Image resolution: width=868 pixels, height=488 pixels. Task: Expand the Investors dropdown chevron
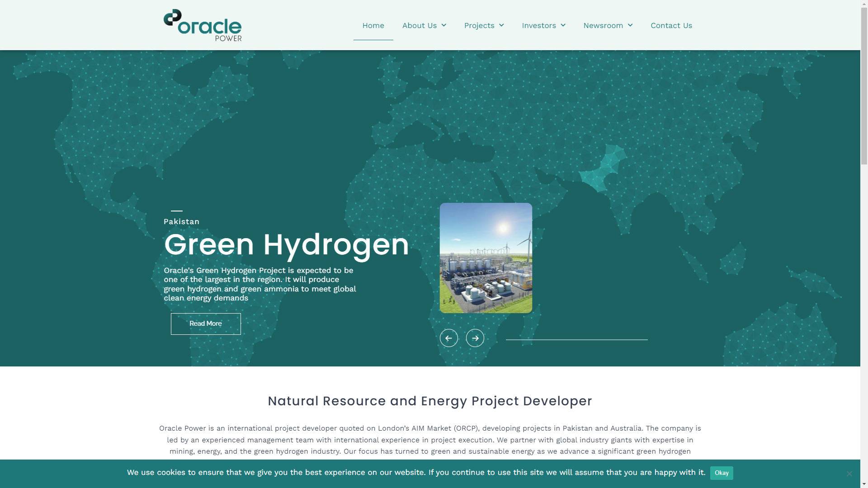(563, 25)
